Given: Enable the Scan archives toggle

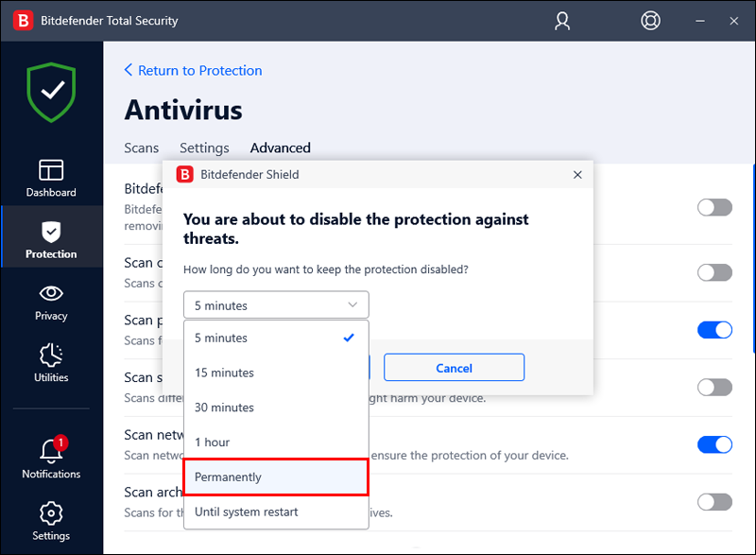Looking at the screenshot, I should [714, 502].
